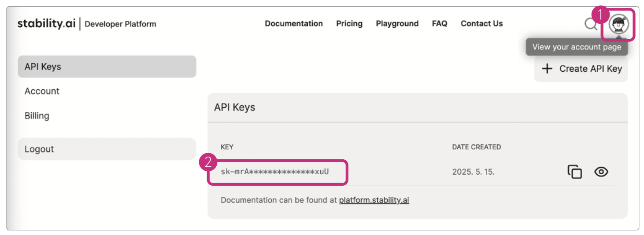Open the account page via avatar icon

pos(618,25)
